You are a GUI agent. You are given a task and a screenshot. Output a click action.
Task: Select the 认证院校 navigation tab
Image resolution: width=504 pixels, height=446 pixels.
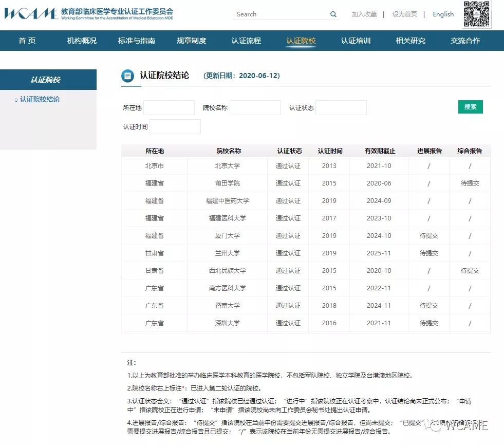[x=301, y=41]
